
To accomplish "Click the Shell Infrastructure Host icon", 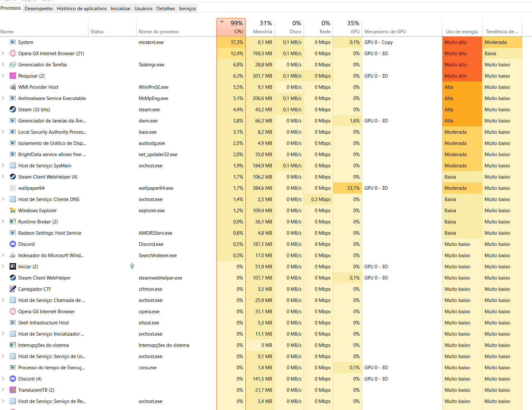I will click(x=13, y=323).
